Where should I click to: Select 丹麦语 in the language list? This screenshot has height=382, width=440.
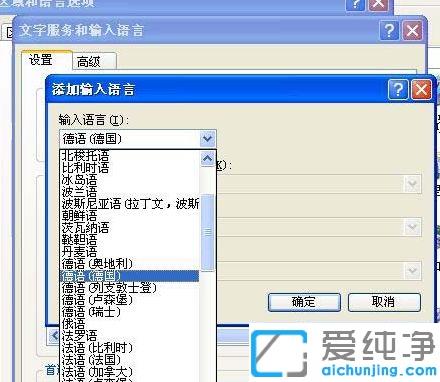pos(130,252)
